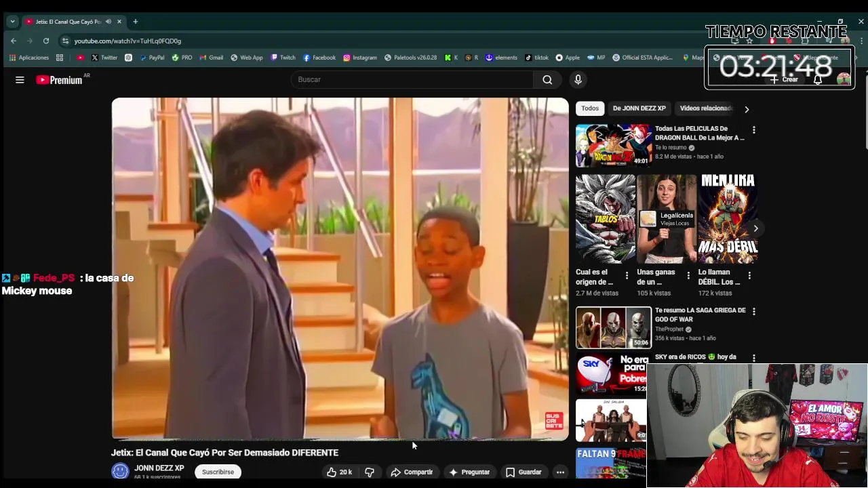
Task: Open the Apple bookmark
Action: click(568, 58)
